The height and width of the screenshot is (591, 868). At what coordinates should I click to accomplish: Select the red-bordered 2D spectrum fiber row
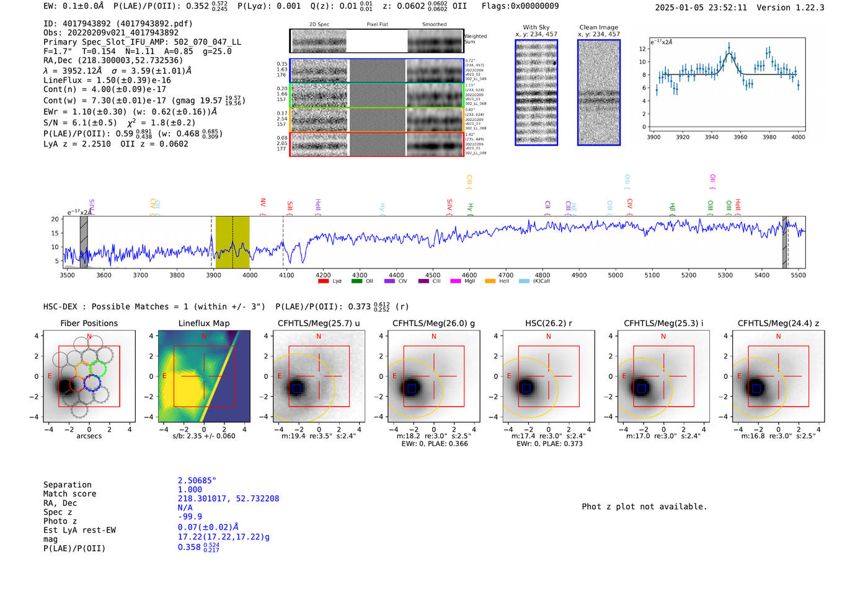click(377, 144)
